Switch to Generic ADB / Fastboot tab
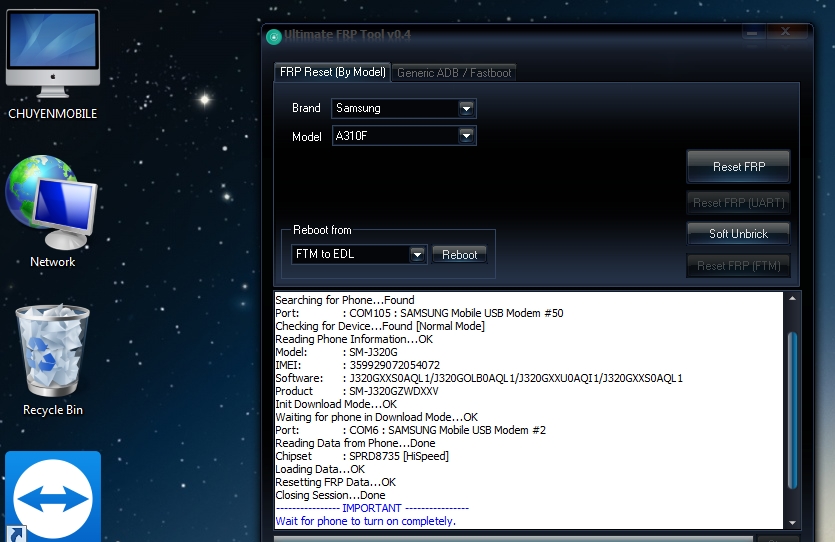The image size is (835, 542). point(454,73)
